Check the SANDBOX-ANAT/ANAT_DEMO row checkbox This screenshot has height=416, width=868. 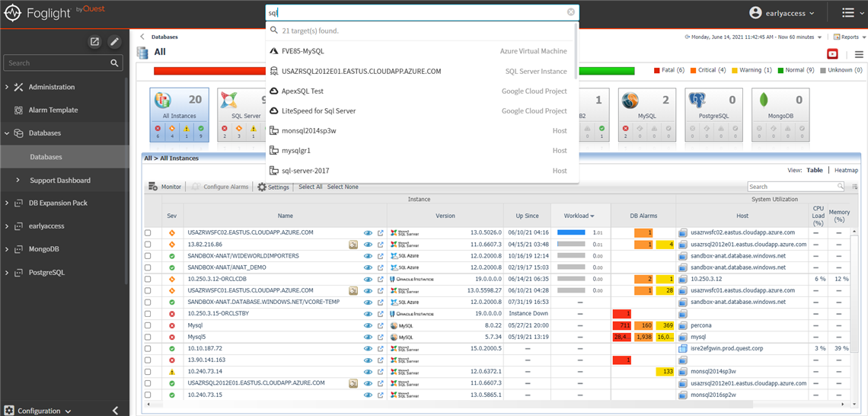pyautogui.click(x=148, y=267)
